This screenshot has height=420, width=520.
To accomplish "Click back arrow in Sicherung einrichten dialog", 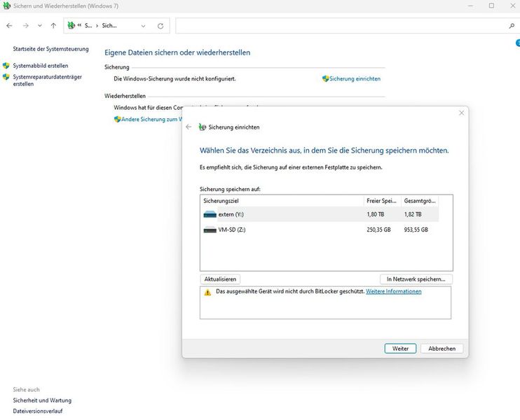I will tap(189, 127).
